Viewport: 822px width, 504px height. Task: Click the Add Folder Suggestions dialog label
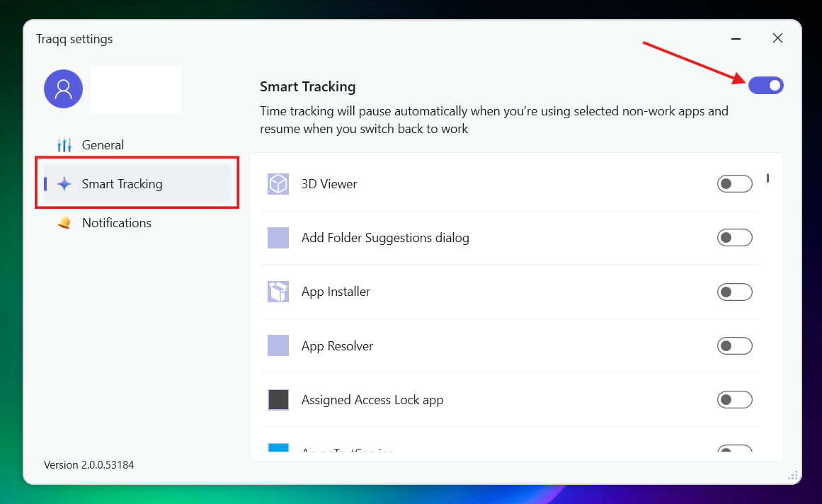point(384,238)
